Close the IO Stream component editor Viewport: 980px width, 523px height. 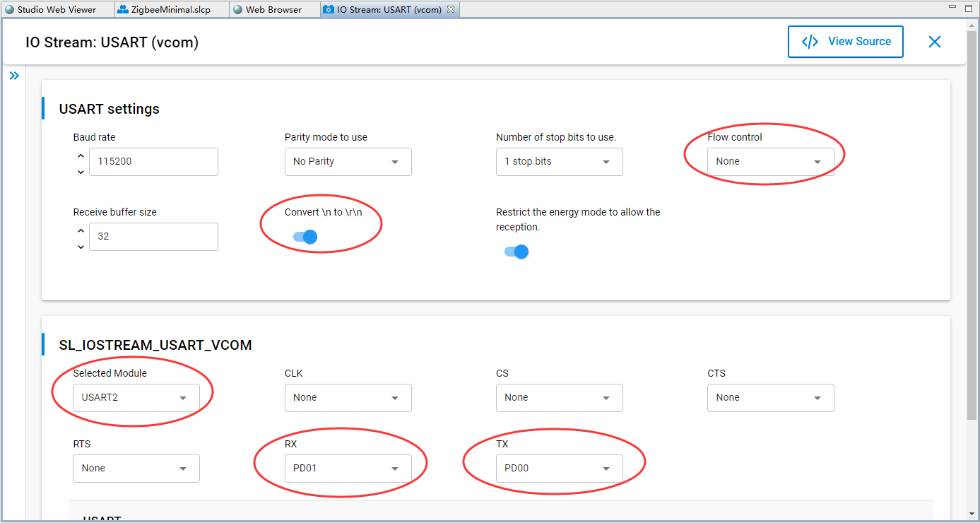[935, 42]
